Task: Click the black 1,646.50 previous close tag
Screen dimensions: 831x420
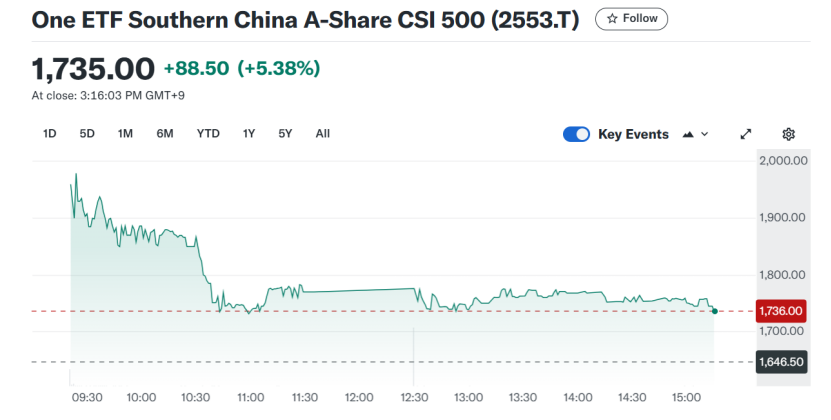Action: pyautogui.click(x=783, y=362)
